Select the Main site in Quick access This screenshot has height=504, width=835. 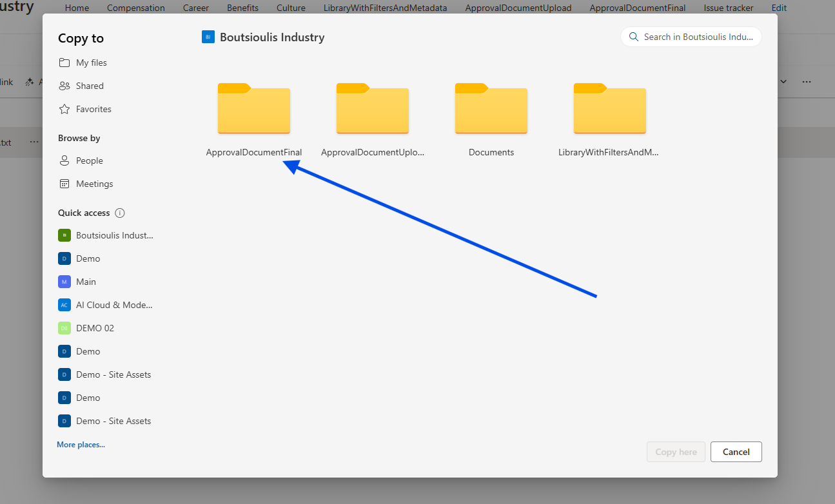click(x=86, y=282)
